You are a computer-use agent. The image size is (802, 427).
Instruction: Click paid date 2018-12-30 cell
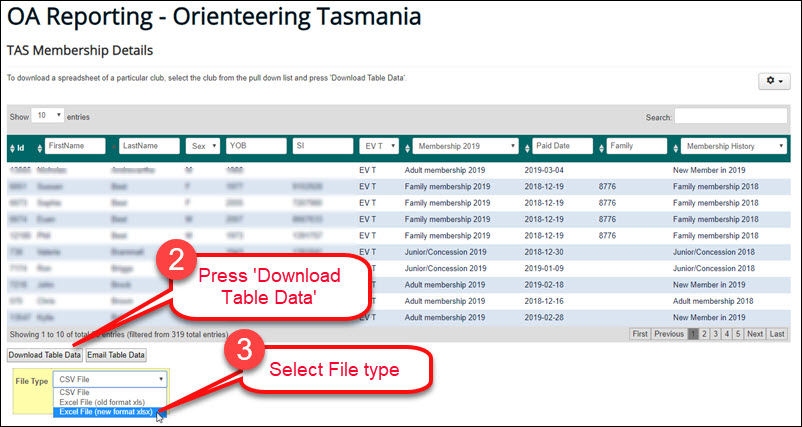[544, 252]
